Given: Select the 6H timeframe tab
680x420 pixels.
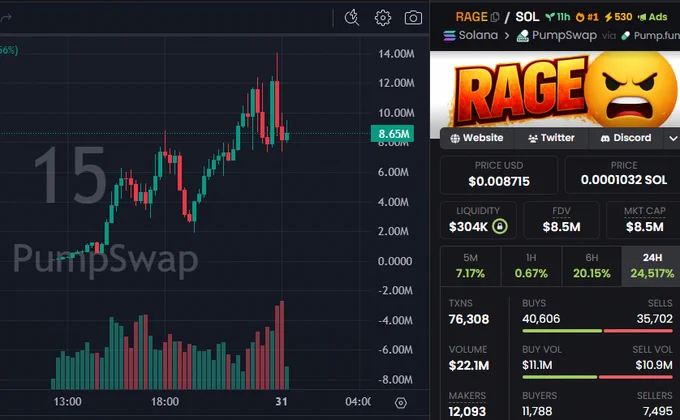Looking at the screenshot, I should pos(592,266).
